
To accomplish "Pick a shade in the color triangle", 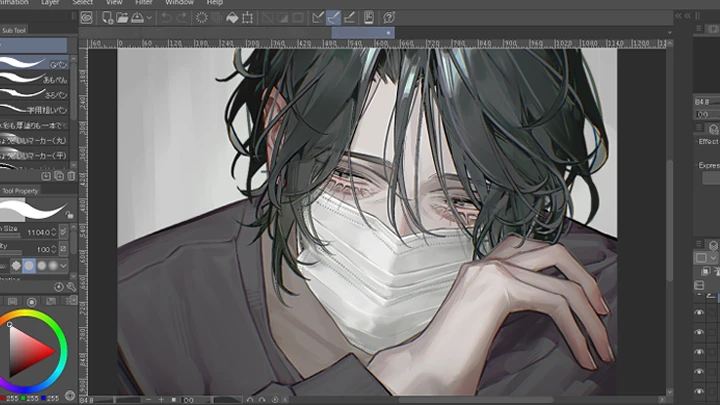I will tap(27, 351).
